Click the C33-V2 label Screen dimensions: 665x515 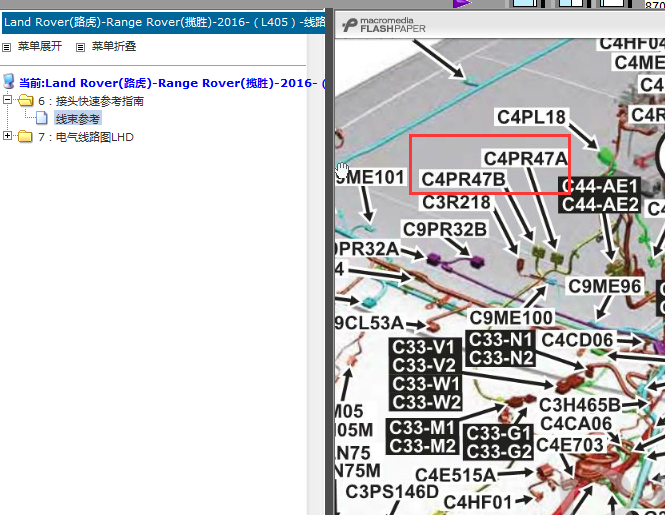coord(425,365)
